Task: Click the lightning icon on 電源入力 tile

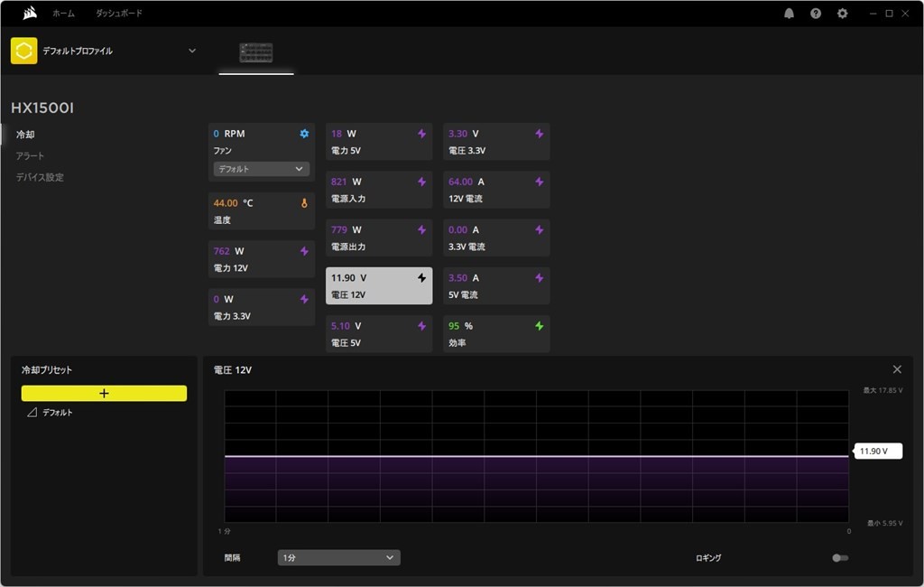Action: coord(421,182)
